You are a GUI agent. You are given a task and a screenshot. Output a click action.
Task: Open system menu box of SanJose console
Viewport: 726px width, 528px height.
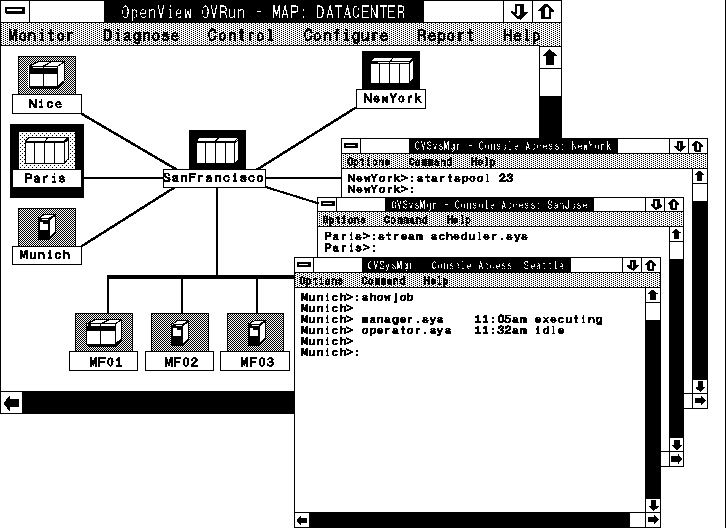tap(328, 204)
